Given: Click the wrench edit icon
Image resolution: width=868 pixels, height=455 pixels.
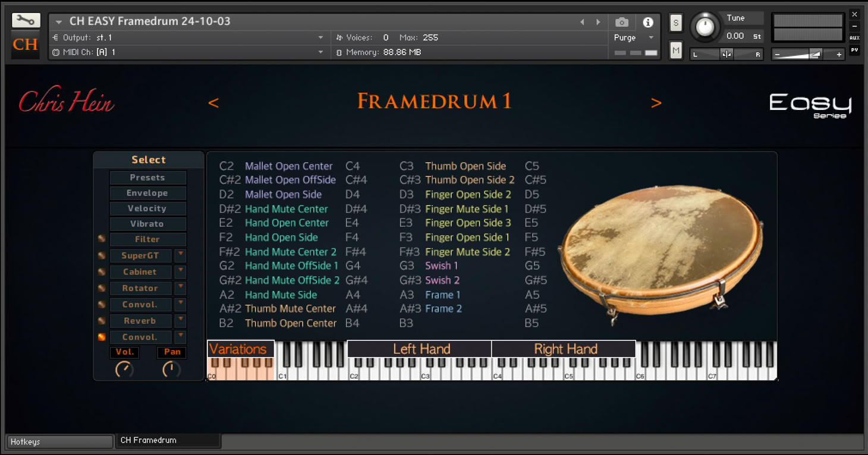Looking at the screenshot, I should pyautogui.click(x=26, y=20).
